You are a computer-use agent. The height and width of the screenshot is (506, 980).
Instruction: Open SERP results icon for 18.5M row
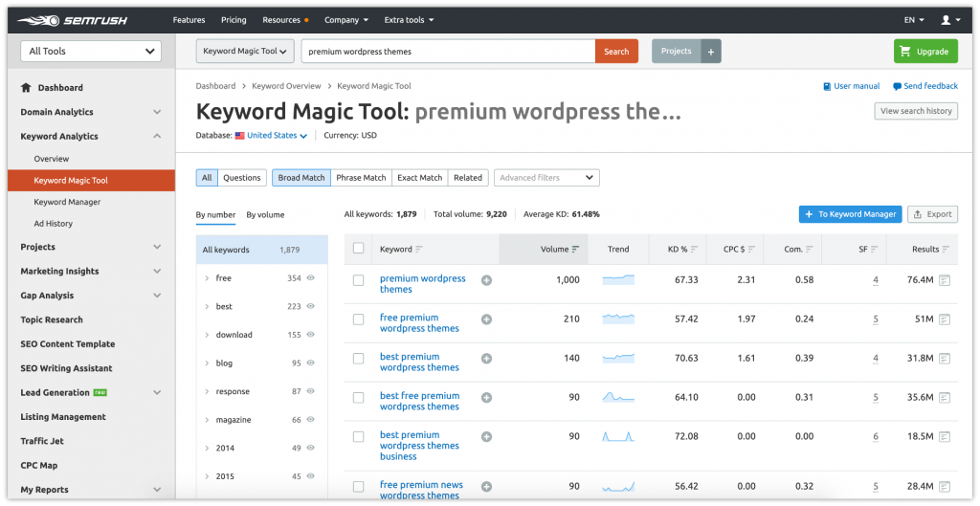[x=945, y=437]
